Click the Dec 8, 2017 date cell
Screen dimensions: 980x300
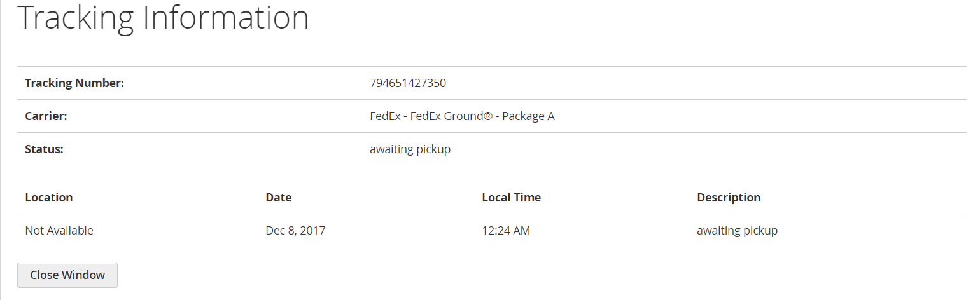click(295, 231)
